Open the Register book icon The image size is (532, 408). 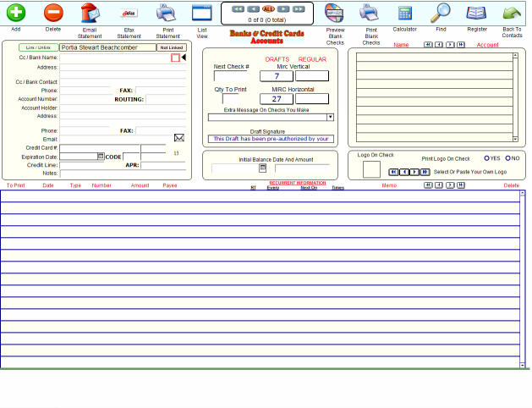pos(477,13)
